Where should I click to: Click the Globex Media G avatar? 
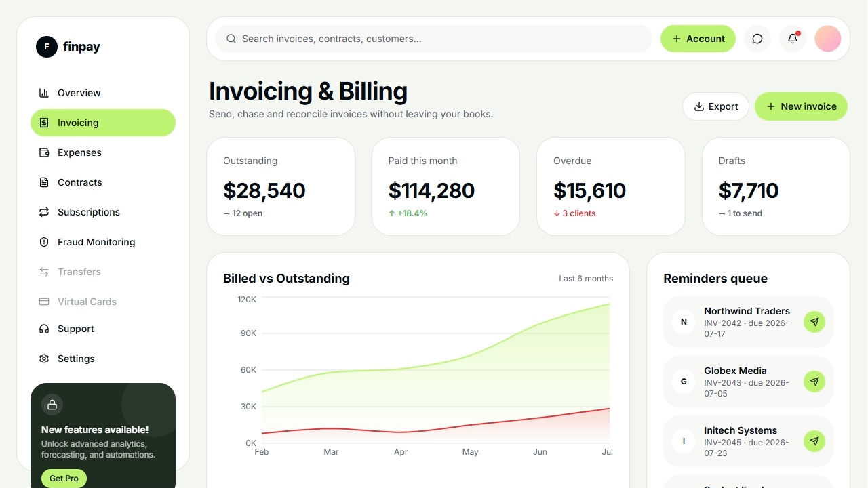[x=684, y=382]
